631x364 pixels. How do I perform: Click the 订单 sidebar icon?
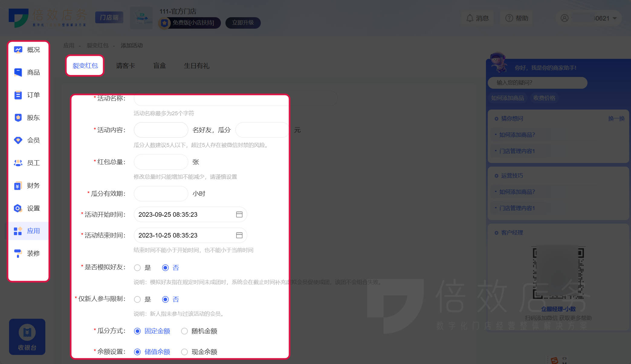[29, 95]
